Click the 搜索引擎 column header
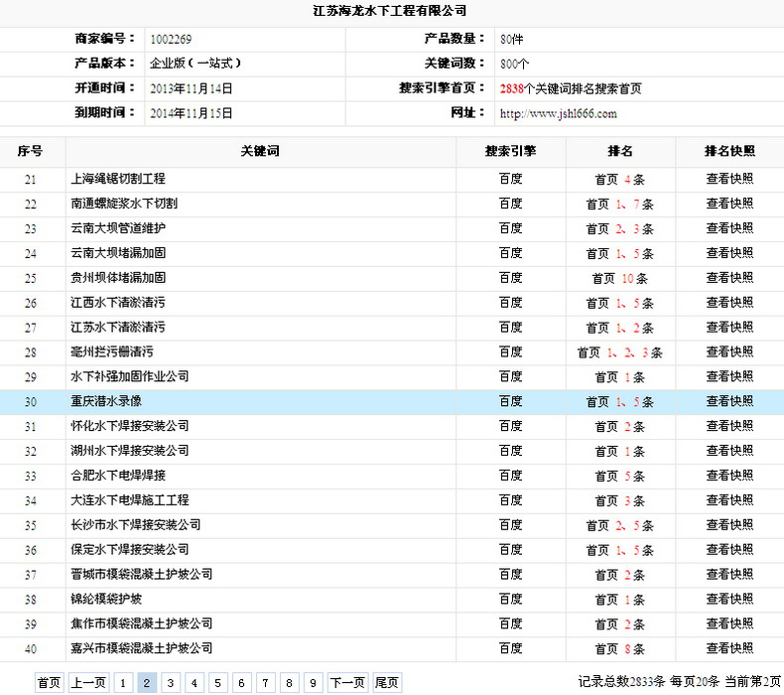 (510, 151)
